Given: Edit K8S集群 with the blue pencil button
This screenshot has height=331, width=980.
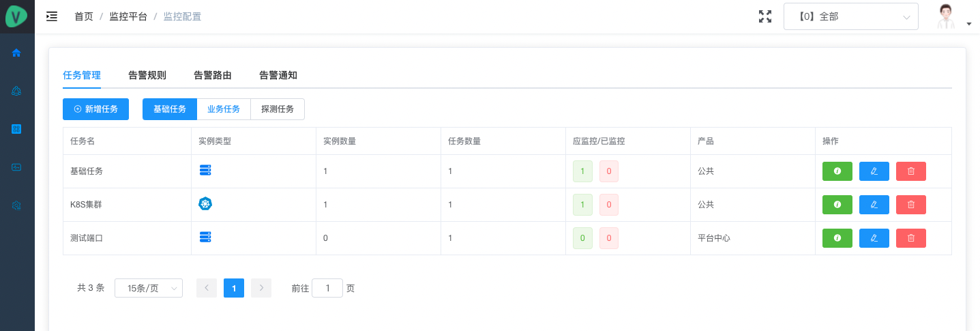Looking at the screenshot, I should [x=874, y=204].
